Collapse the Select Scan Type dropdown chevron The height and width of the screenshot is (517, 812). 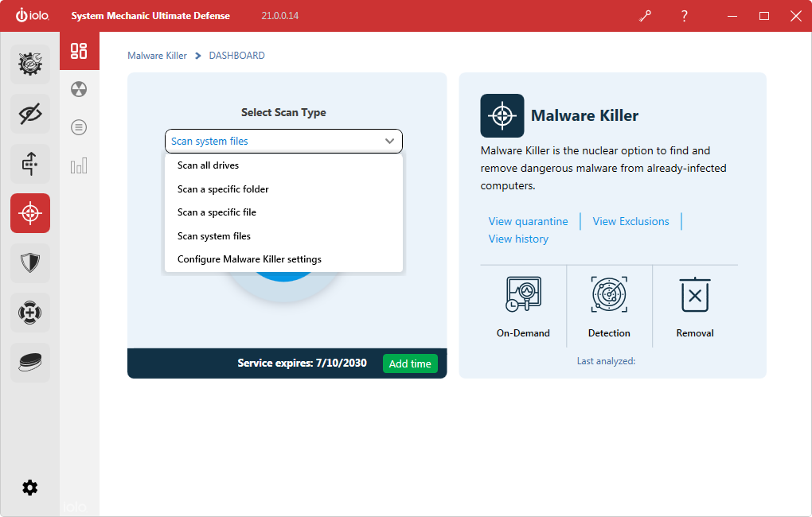pos(389,142)
